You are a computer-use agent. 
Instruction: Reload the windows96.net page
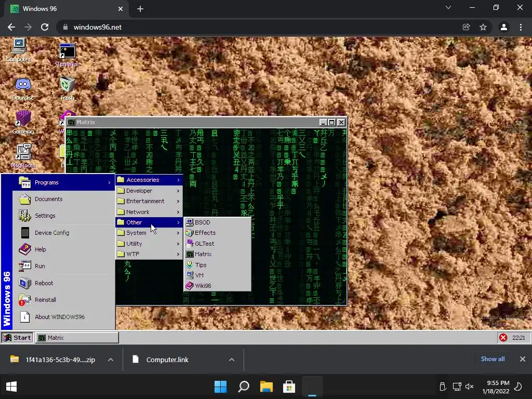pos(45,27)
